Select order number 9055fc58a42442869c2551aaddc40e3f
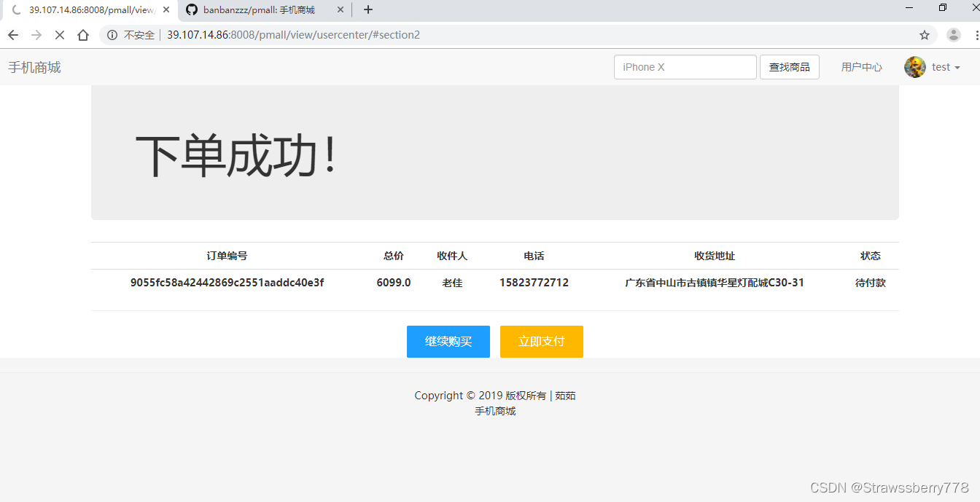The image size is (980, 502). [227, 283]
